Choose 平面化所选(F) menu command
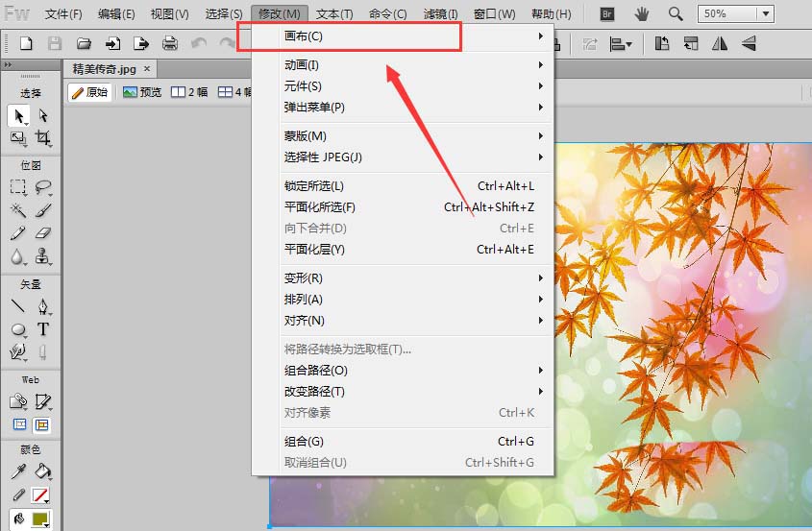812x531 pixels. point(403,207)
